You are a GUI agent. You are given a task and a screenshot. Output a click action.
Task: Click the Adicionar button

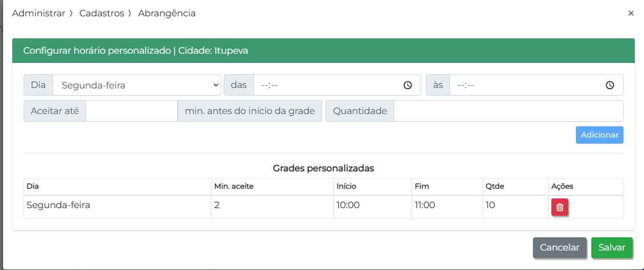tap(599, 135)
